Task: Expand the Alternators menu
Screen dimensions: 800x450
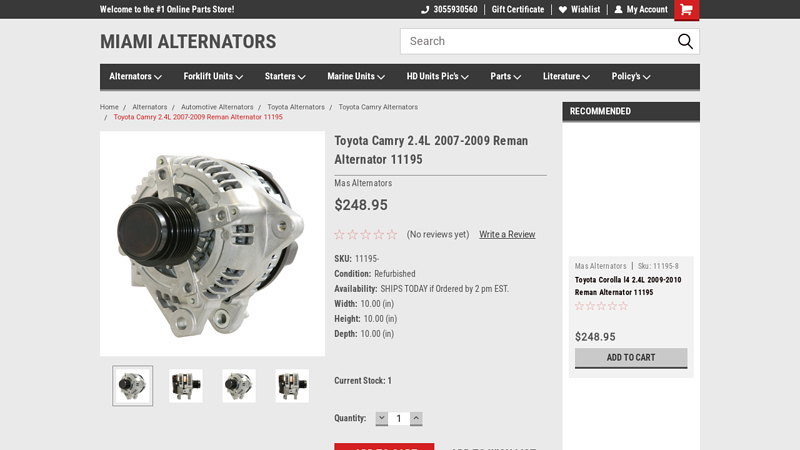Action: tap(135, 77)
